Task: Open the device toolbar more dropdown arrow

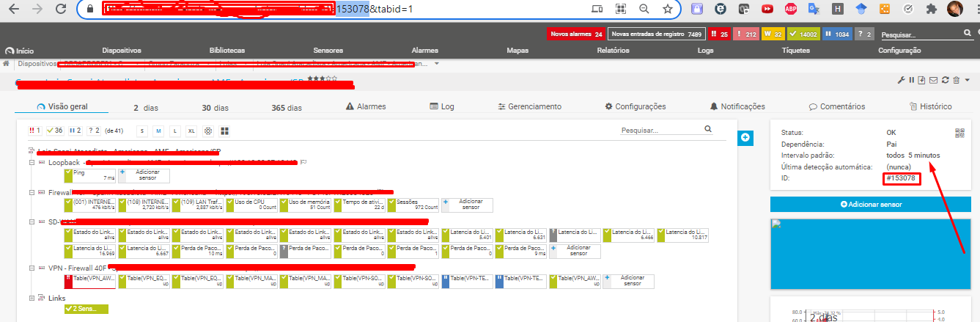Action: [968, 80]
